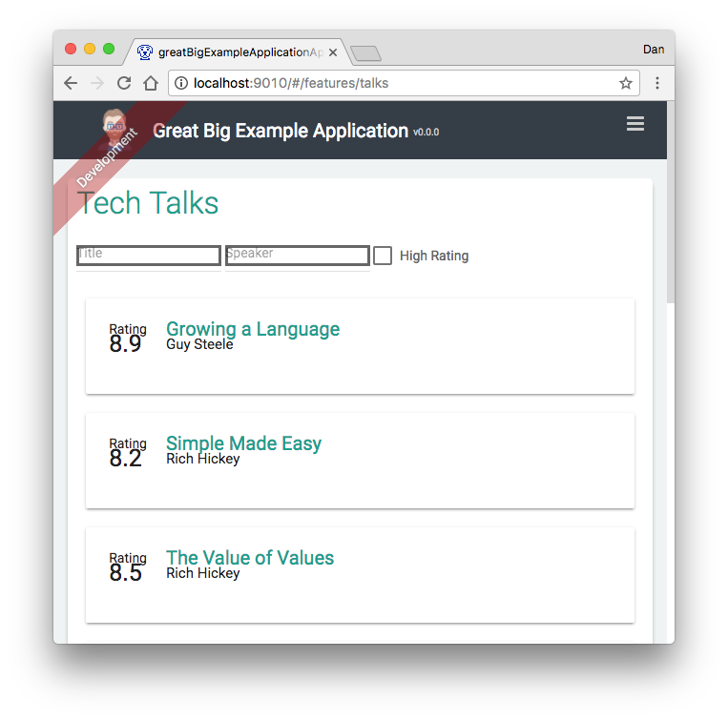Open the Simple Made Easy talk

pos(243,443)
